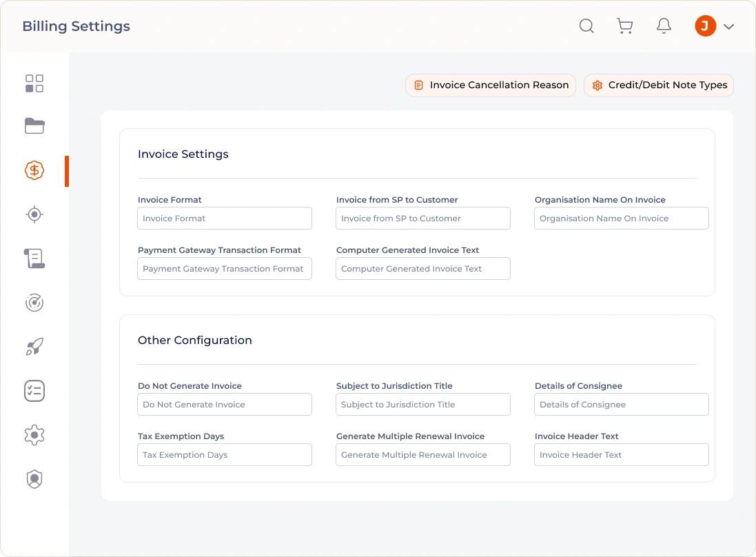Click the orange J user avatar
Screen dimensions: 756x557
point(705,26)
